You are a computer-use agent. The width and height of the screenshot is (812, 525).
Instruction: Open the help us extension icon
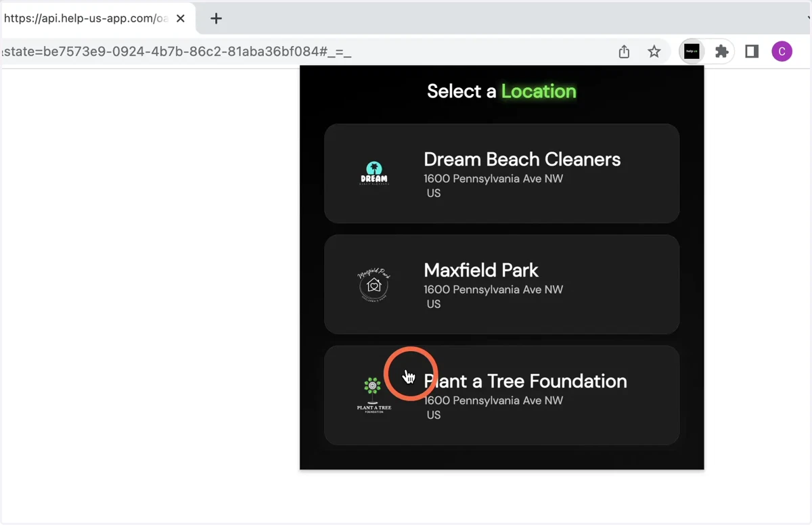(x=692, y=51)
